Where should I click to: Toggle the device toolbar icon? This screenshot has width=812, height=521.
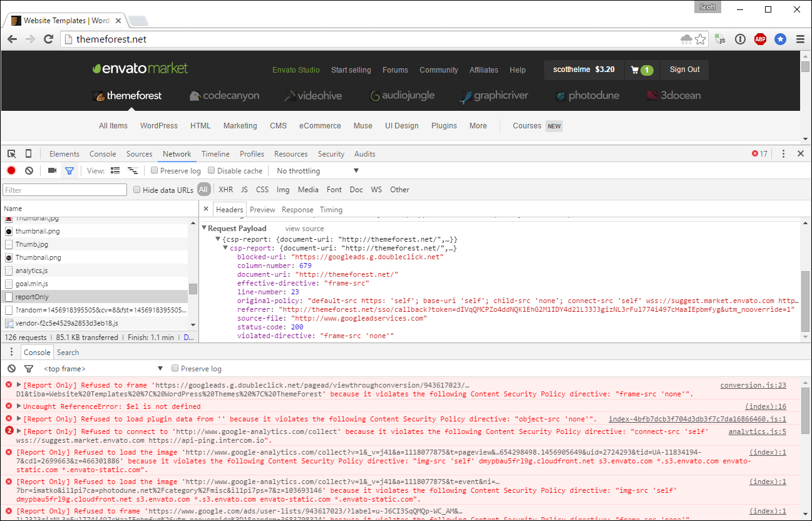pos(28,153)
